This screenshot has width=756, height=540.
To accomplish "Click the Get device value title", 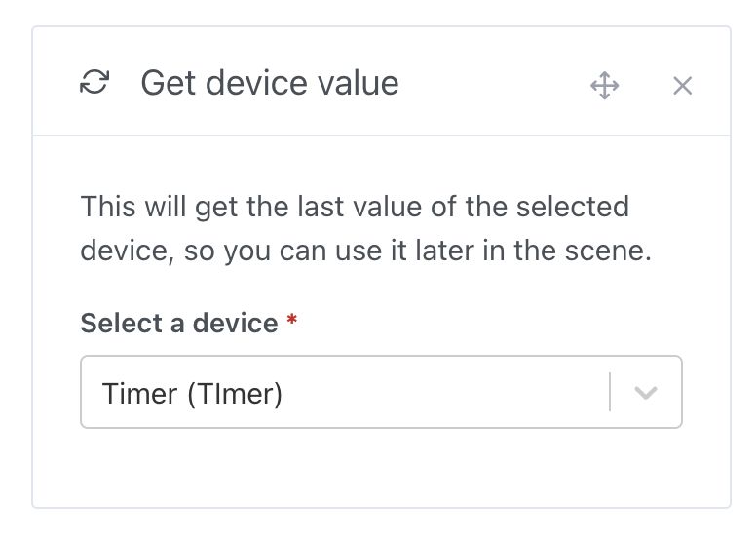I will tap(270, 83).
